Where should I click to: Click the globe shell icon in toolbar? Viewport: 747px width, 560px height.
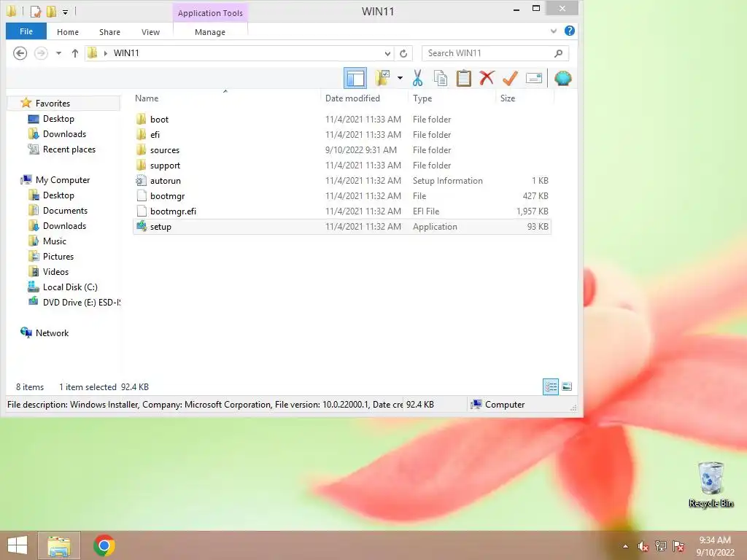(562, 78)
